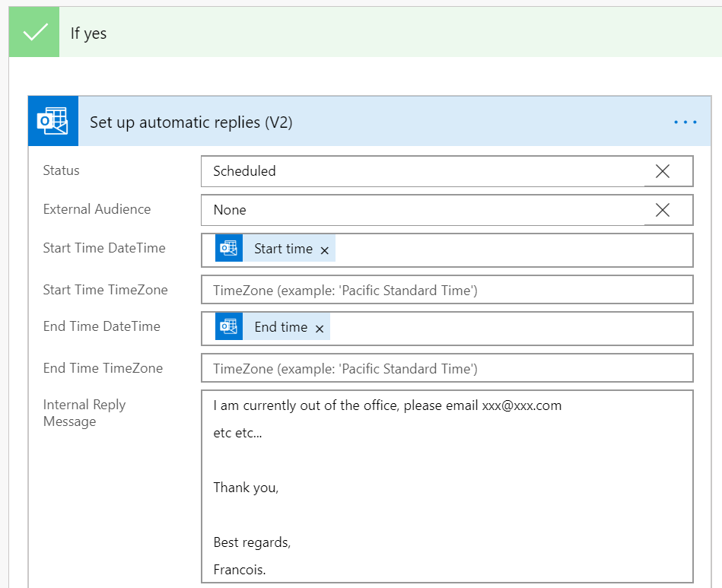Focus the Start Time TimeZone input field
Viewport: 722px width, 588px height.
(447, 290)
